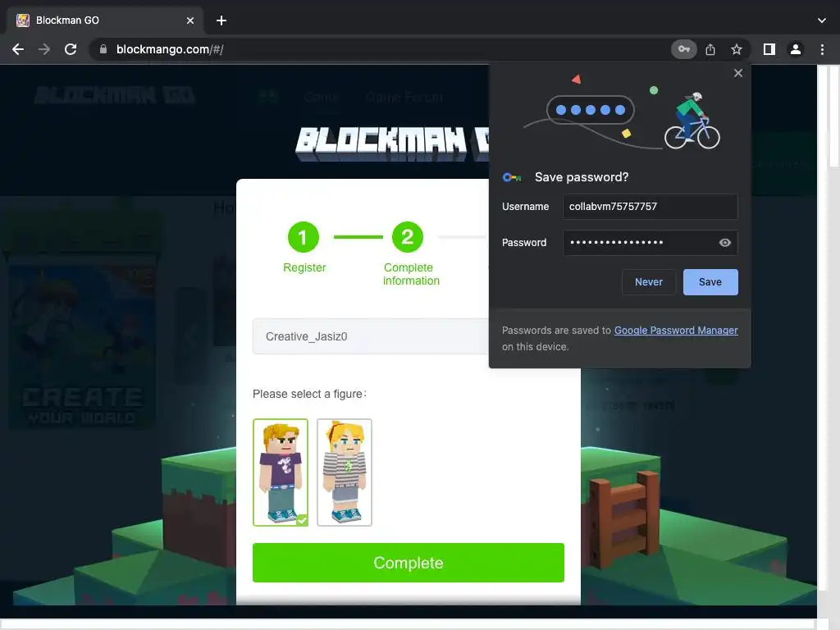The height and width of the screenshot is (630, 840).
Task: Click the step 2 Complete information circle
Action: 408,237
